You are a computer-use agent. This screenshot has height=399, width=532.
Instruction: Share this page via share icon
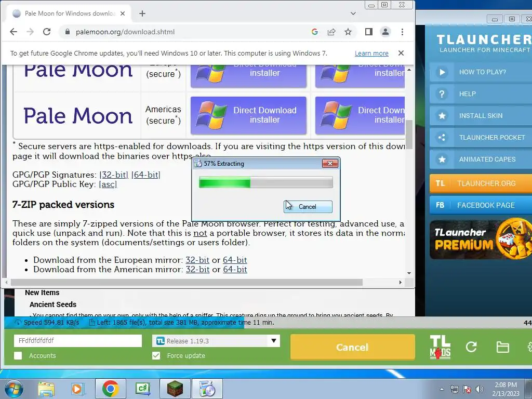click(x=331, y=32)
